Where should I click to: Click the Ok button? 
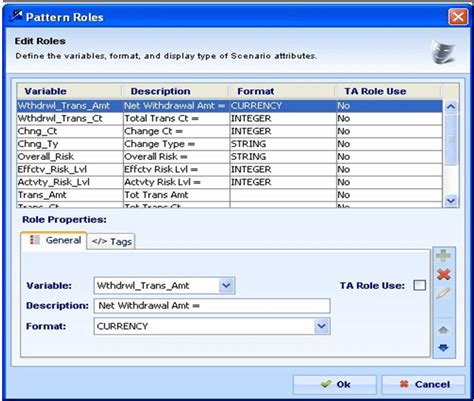click(335, 384)
